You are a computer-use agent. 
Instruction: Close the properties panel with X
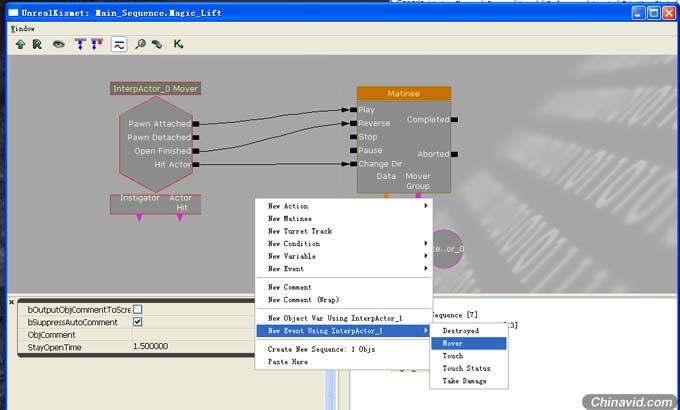pyautogui.click(x=12, y=302)
